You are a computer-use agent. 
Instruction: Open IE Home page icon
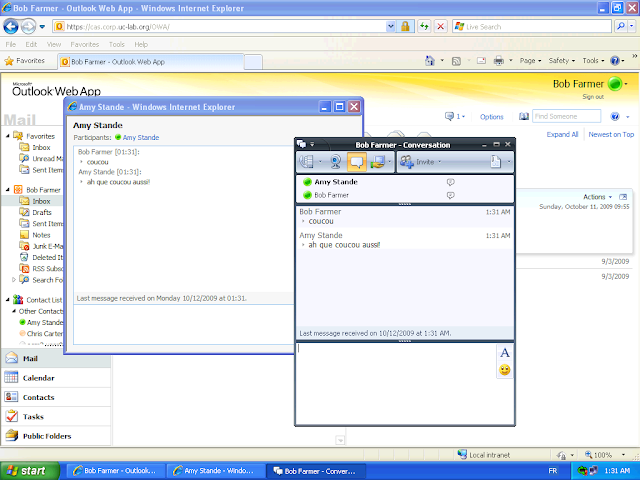(430, 61)
